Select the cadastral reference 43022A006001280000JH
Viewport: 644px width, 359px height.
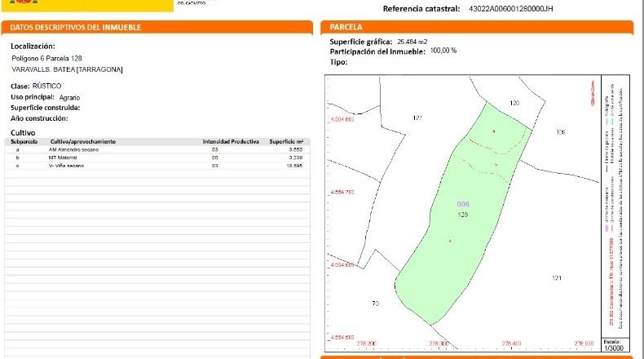click(x=510, y=9)
